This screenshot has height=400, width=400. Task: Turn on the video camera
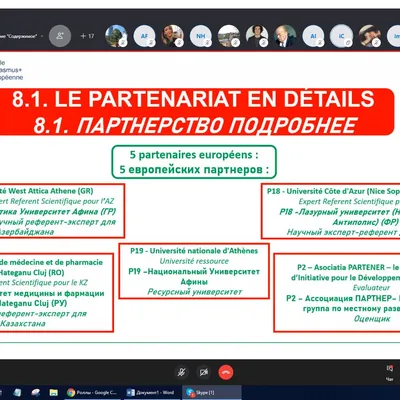tap(204, 372)
